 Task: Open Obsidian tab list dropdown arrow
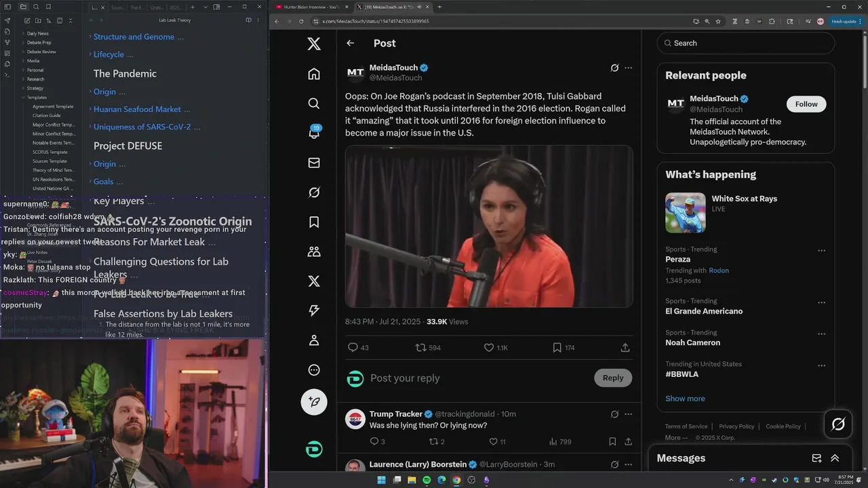(x=205, y=7)
